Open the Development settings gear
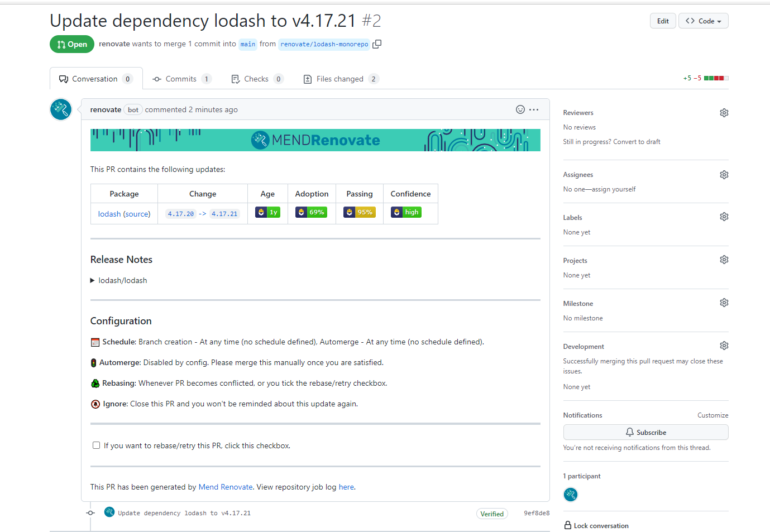The height and width of the screenshot is (532, 770). (724, 345)
